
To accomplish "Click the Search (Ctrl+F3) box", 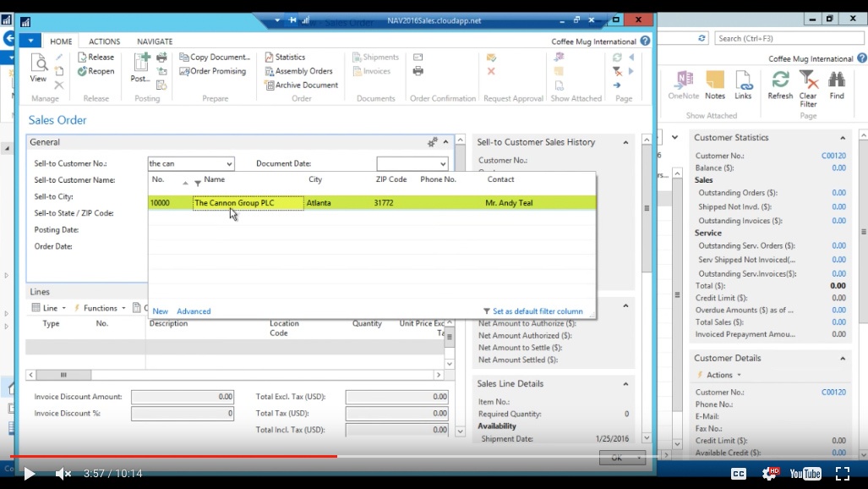I will pyautogui.click(x=789, y=38).
